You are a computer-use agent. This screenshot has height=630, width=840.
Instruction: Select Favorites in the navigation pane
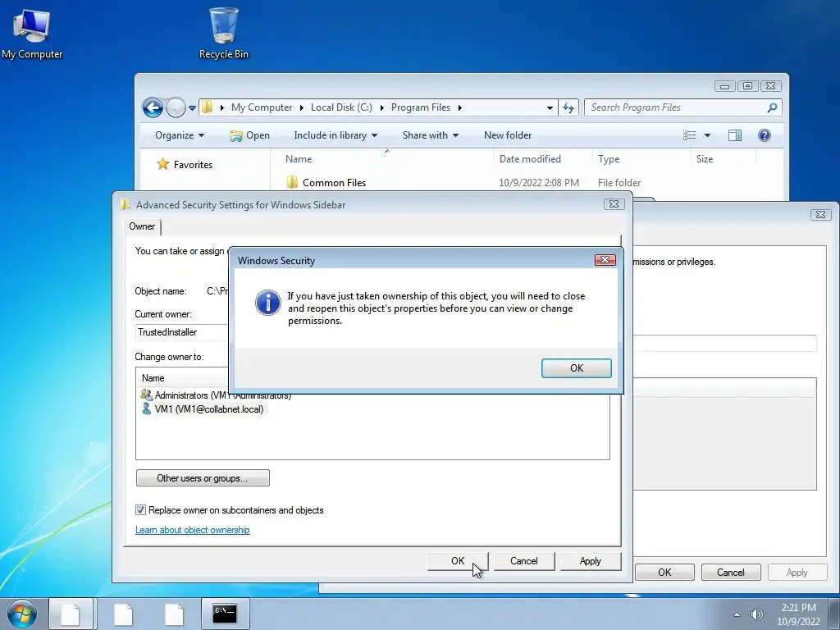pyautogui.click(x=185, y=164)
